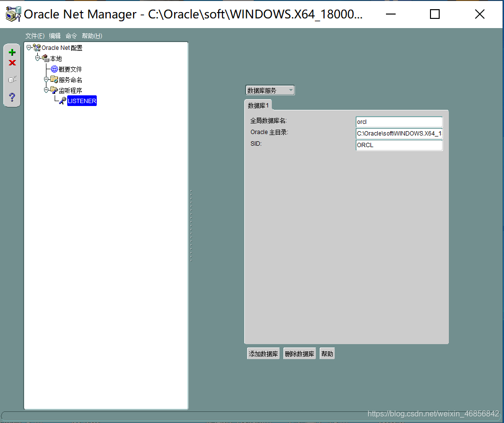Click the 服务命名 folder icon
504x423 pixels.
click(54, 79)
